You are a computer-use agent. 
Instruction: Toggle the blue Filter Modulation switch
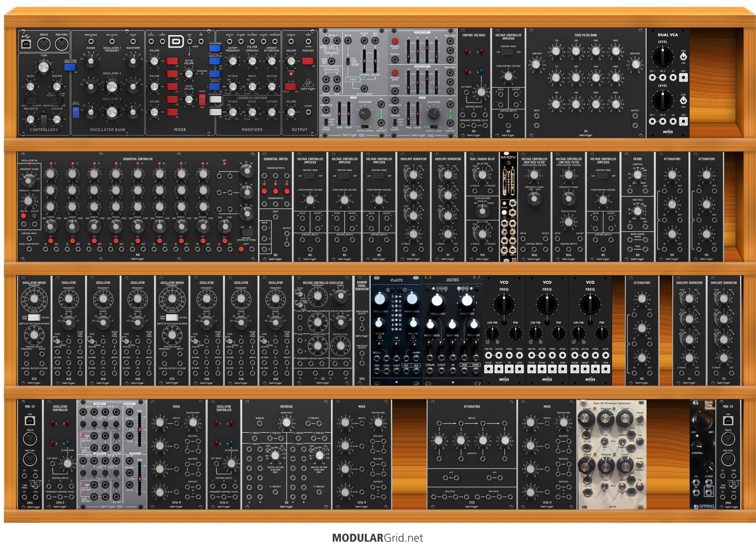215,61
